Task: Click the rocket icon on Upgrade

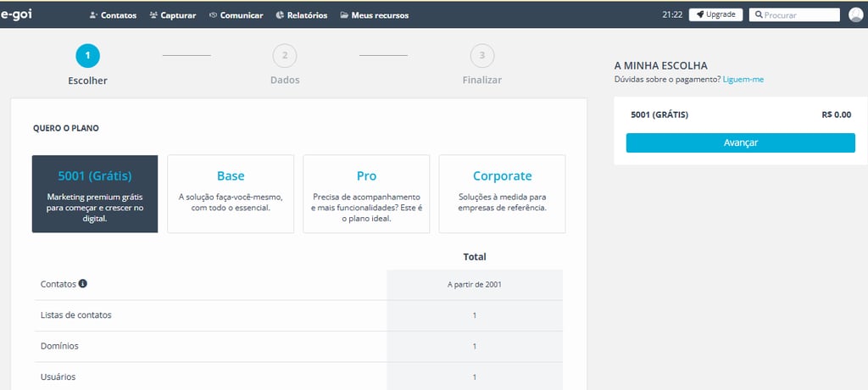Action: tap(700, 15)
